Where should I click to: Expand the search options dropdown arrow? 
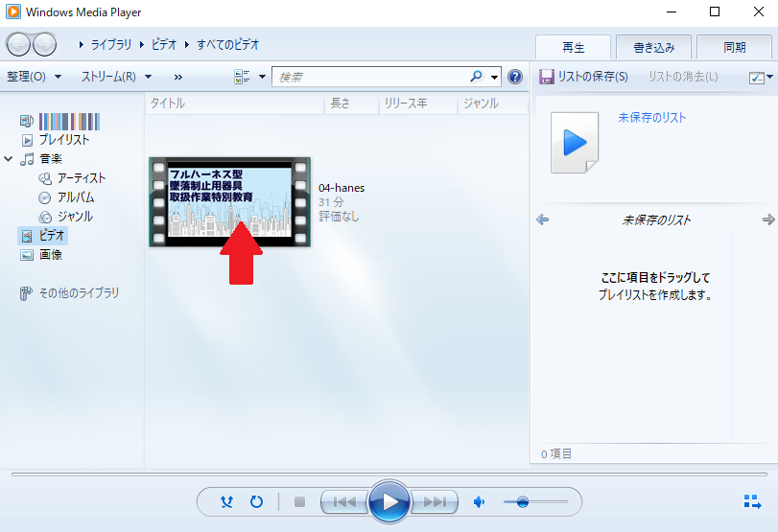pos(494,77)
